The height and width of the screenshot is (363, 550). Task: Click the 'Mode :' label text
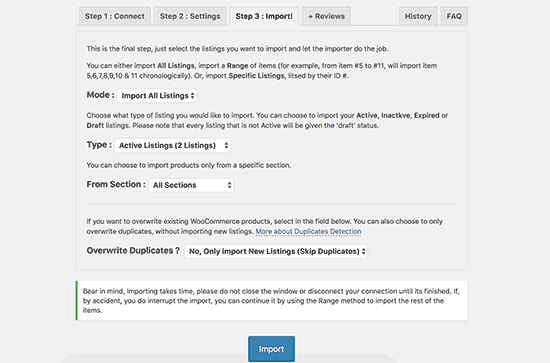[x=100, y=95]
